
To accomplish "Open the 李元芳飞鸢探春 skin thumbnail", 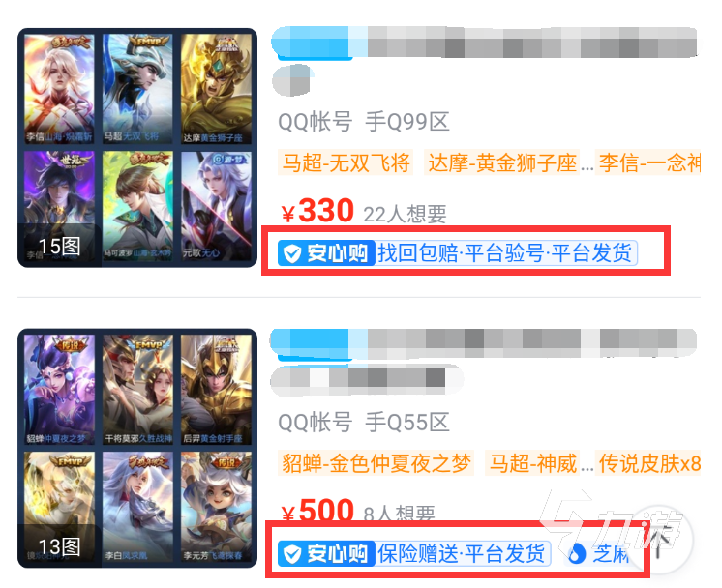I will (x=216, y=506).
